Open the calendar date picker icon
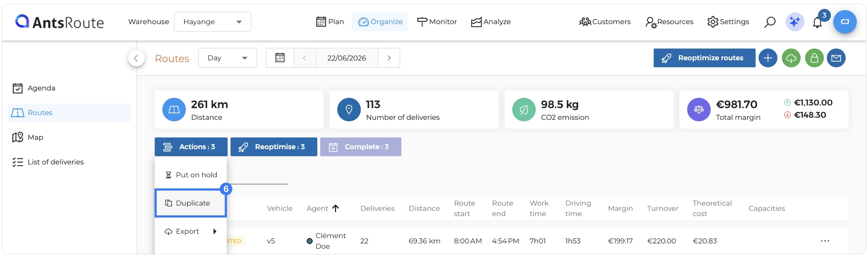 click(280, 58)
